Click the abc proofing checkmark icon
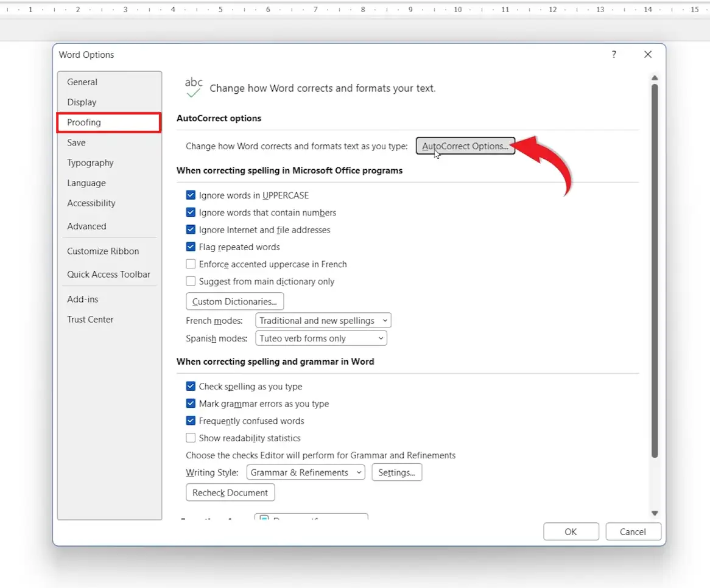710x588 pixels. tap(194, 88)
